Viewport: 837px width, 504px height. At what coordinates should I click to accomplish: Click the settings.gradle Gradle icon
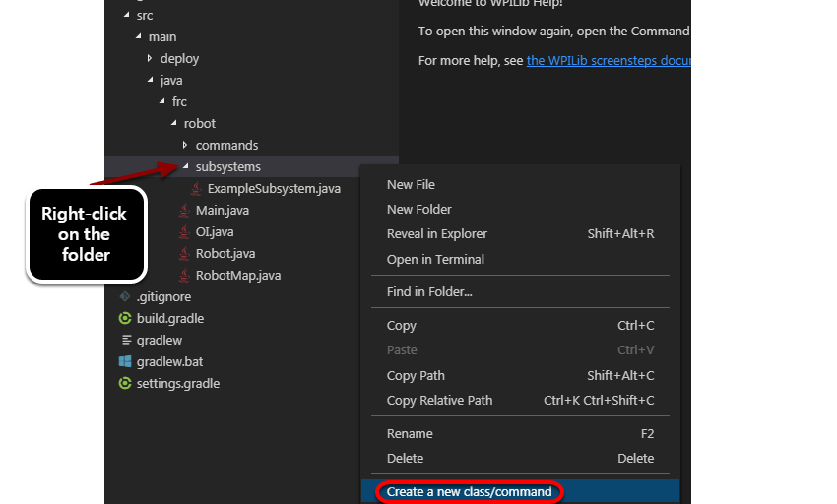coord(125,383)
